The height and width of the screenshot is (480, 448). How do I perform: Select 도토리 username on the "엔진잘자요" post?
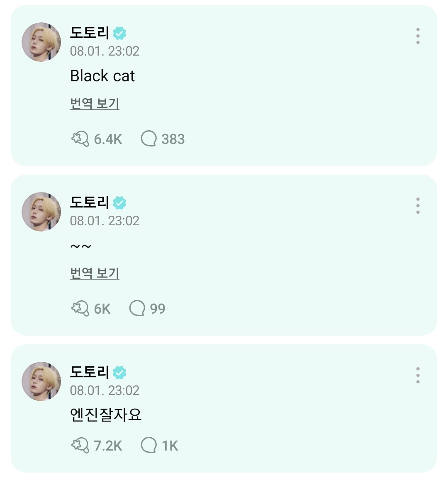[89, 372]
